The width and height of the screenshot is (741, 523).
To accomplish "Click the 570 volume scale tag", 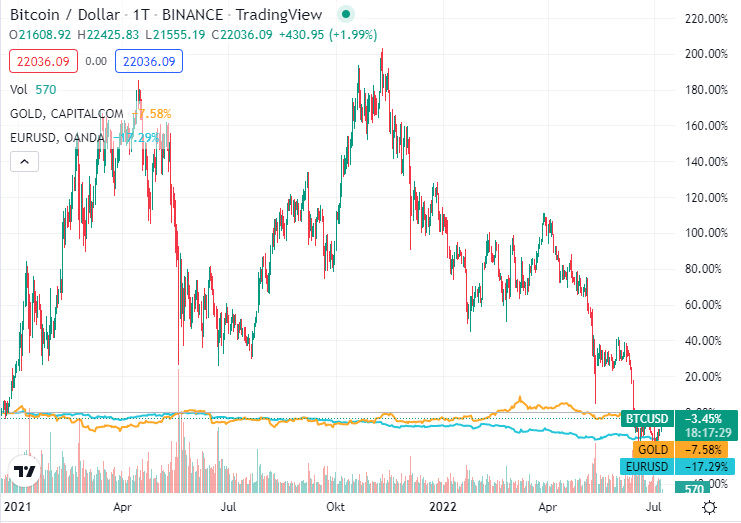I will pyautogui.click(x=692, y=488).
